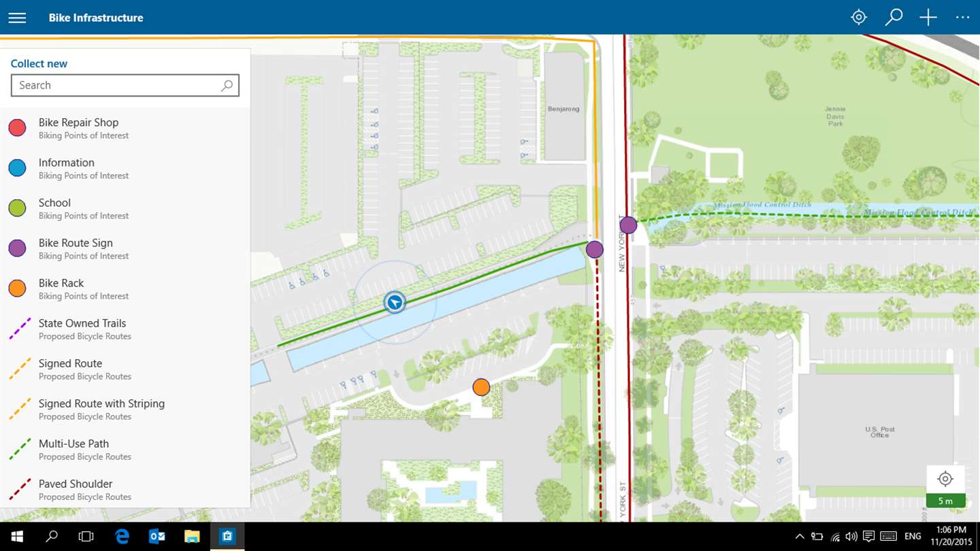
Task: Click the Jennie Davis Park label
Action: (x=835, y=116)
